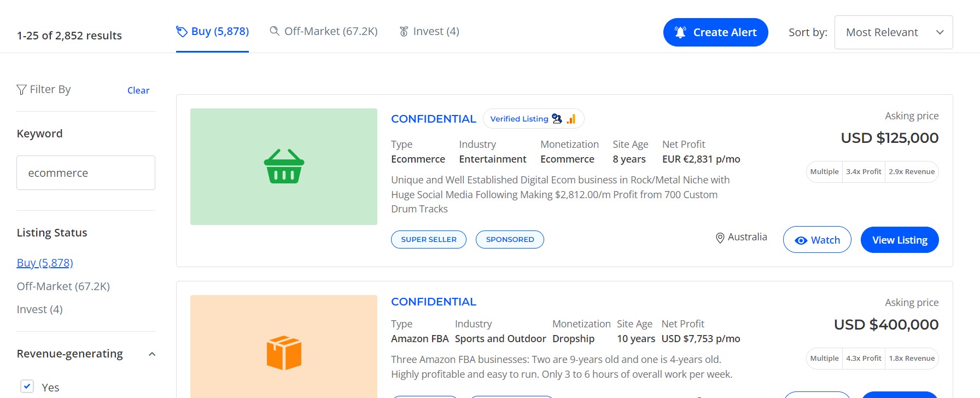Viewport: 980px width, 398px height.
Task: Click the SPONSORED tag
Action: [x=510, y=239]
